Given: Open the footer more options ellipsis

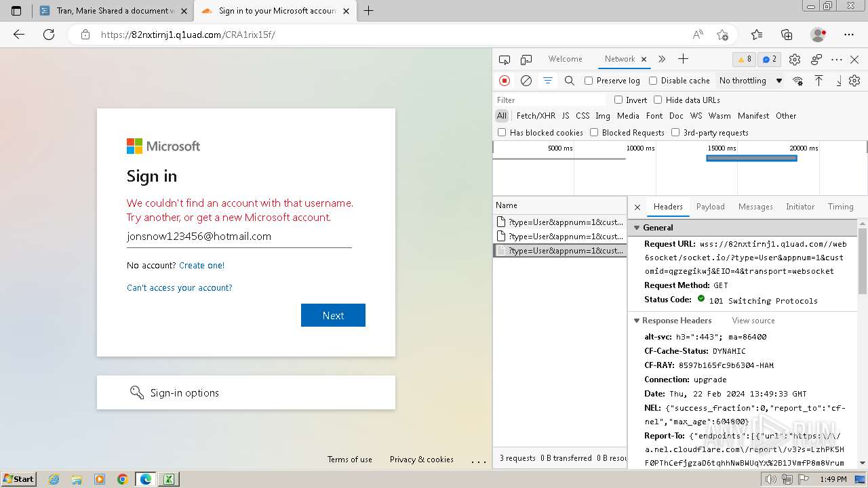Looking at the screenshot, I should click(x=479, y=460).
